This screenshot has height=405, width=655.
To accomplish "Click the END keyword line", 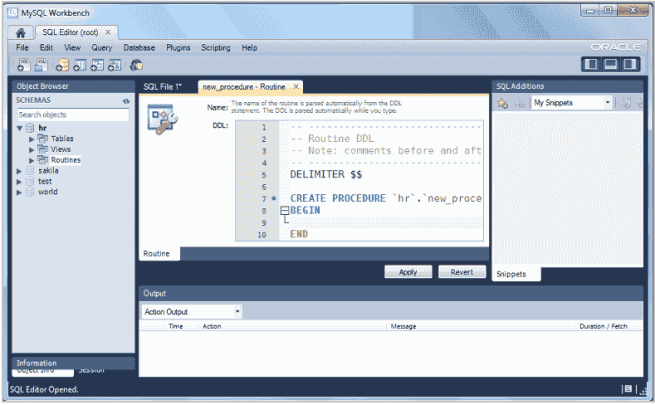I will (x=299, y=234).
